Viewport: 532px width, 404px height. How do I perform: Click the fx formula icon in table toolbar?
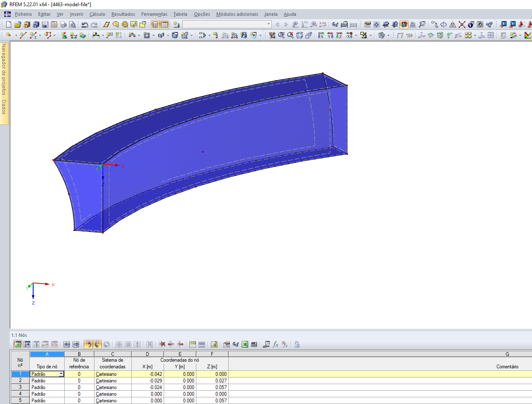276,344
